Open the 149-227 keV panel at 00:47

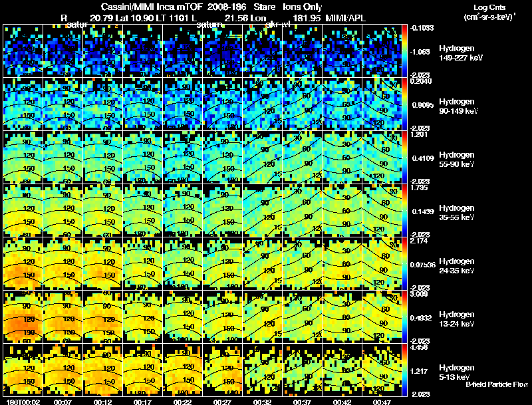pos(382,51)
